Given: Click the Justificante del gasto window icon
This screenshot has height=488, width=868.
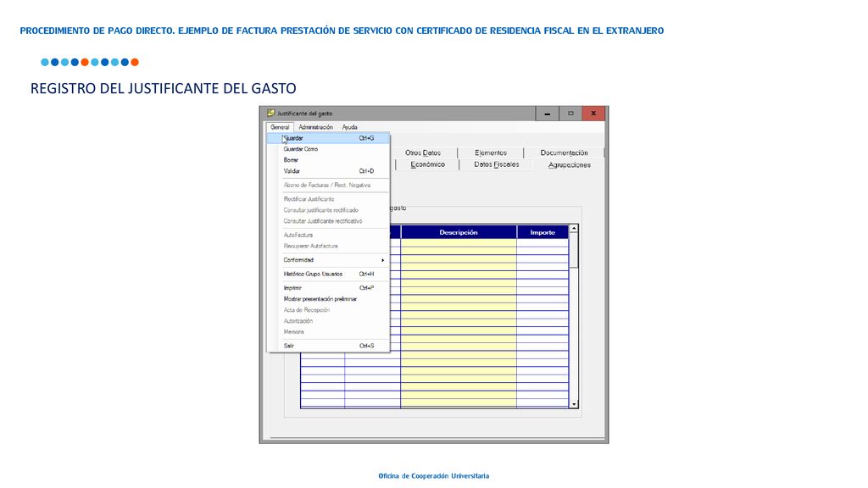Looking at the screenshot, I should [270, 114].
